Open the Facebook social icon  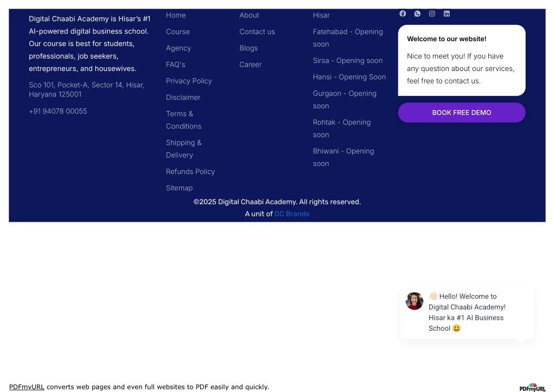pos(403,14)
